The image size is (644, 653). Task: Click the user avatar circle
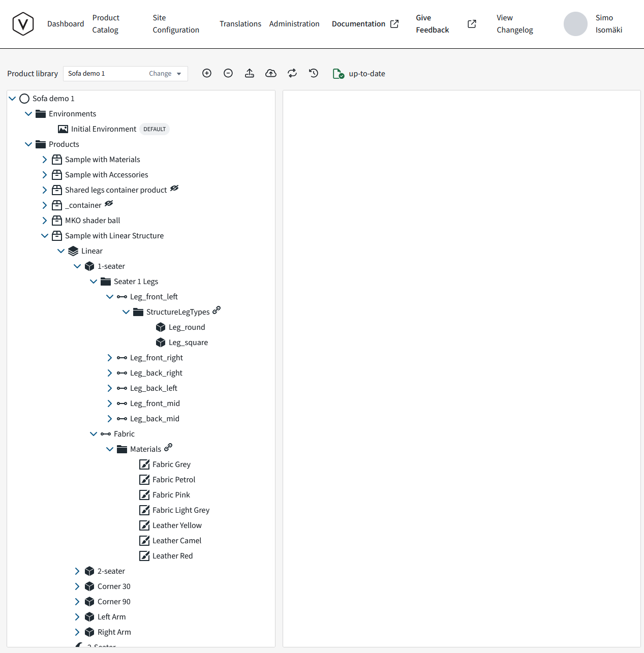pyautogui.click(x=575, y=24)
